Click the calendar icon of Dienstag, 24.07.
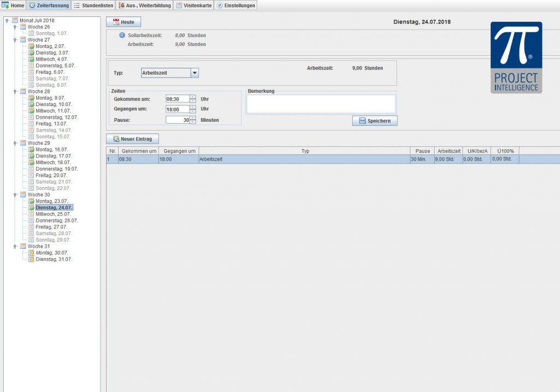This screenshot has width=560, height=392. coord(31,207)
